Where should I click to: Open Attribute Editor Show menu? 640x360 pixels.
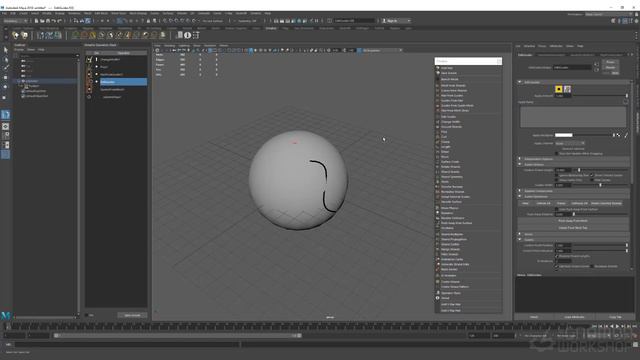(569, 46)
